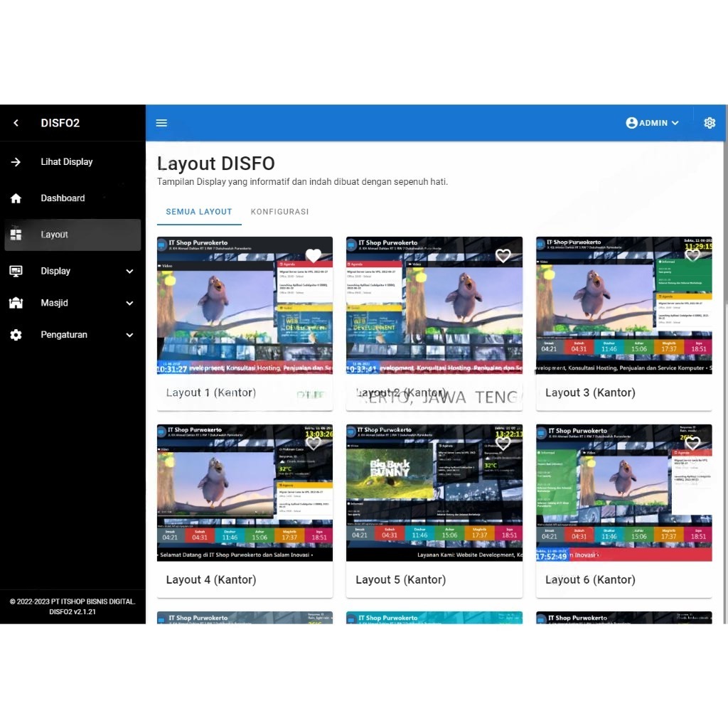Click the Lihat Display arrow icon
Screen dimensions: 728x728
coord(16,162)
